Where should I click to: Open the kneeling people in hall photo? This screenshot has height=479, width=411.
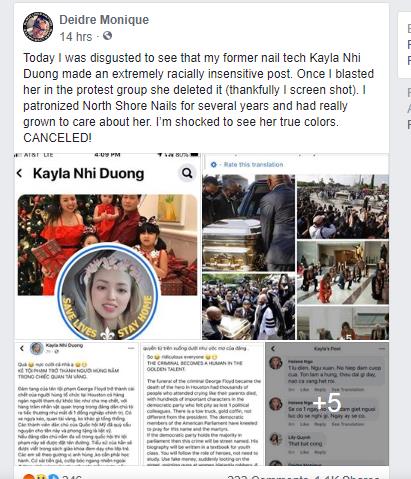(x=343, y=272)
